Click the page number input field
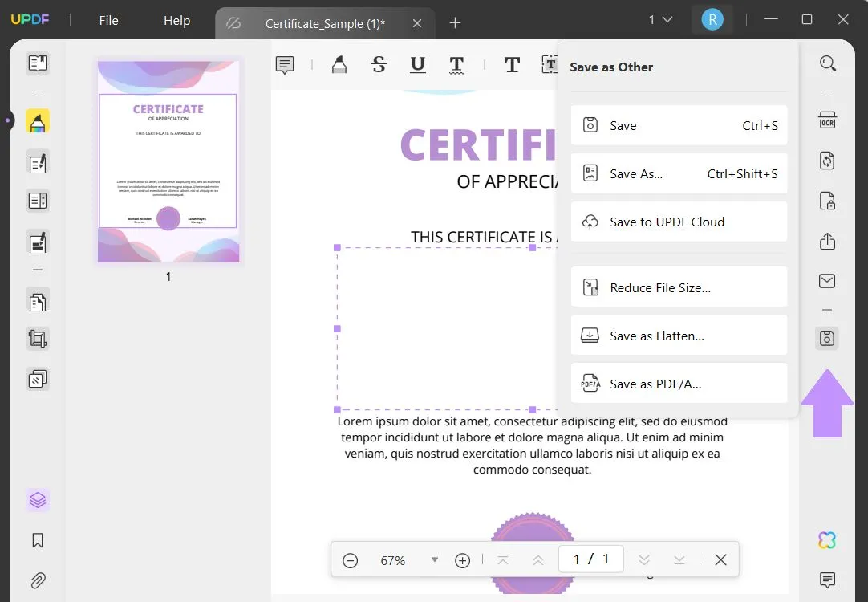Viewport: 868px width, 602px height. coord(591,559)
